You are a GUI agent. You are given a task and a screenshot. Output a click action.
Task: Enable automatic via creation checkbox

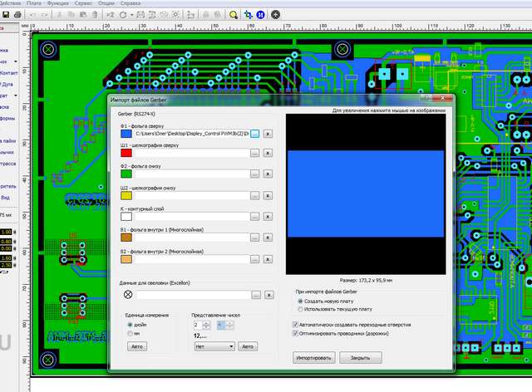pyautogui.click(x=297, y=324)
